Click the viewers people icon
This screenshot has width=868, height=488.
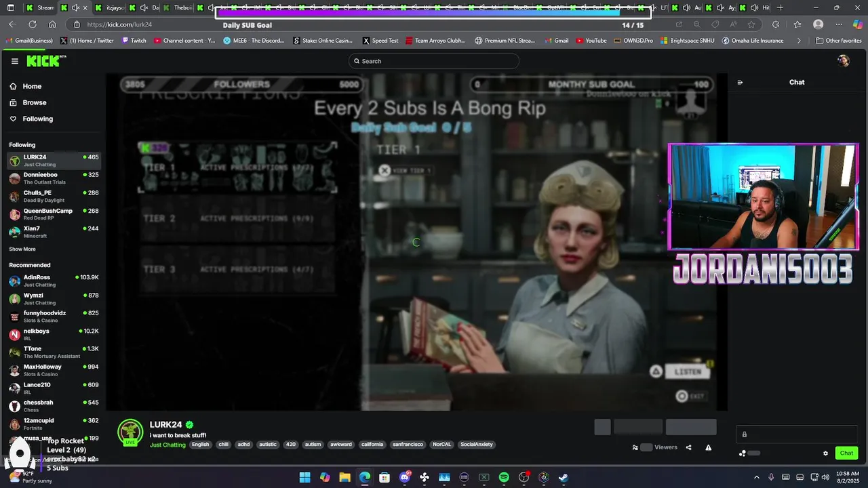point(635,447)
